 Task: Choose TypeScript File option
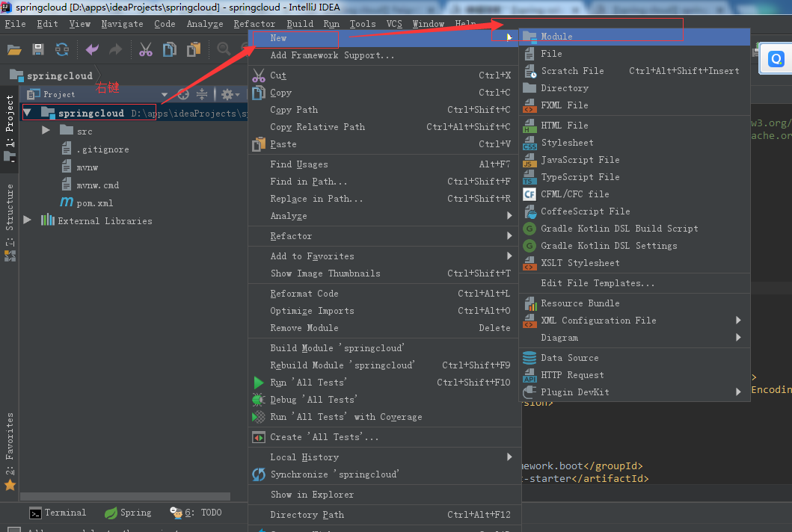pos(634,176)
